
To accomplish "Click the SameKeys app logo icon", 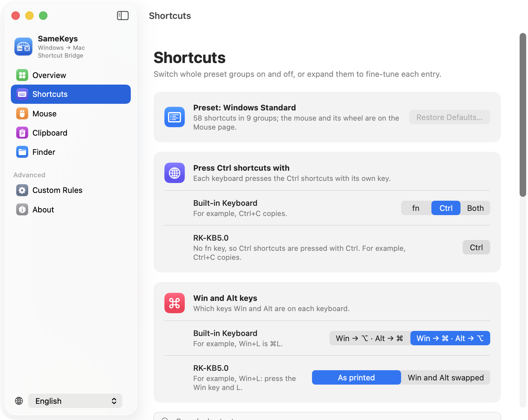I will [x=23, y=47].
